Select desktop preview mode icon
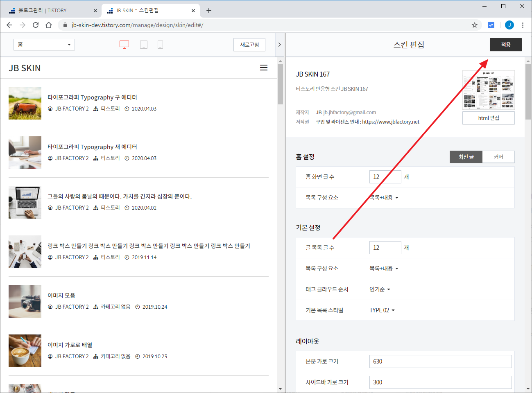The image size is (532, 393). pos(124,45)
